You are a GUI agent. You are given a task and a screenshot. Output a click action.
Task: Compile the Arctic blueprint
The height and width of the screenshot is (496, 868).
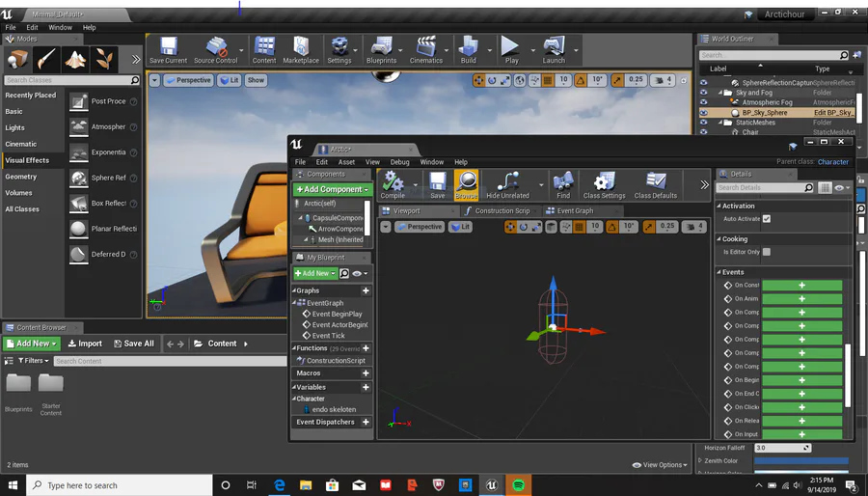[x=393, y=185]
